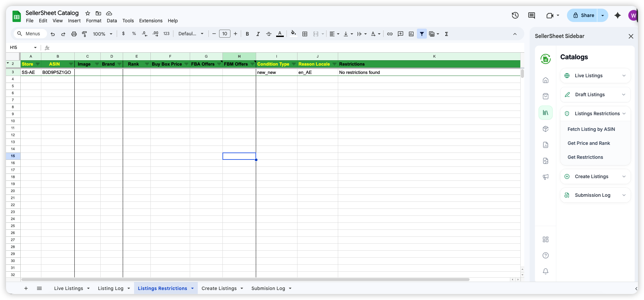Open the megaphone icon in SellerSheet sidebar
This screenshot has height=300, width=644.
[x=545, y=177]
